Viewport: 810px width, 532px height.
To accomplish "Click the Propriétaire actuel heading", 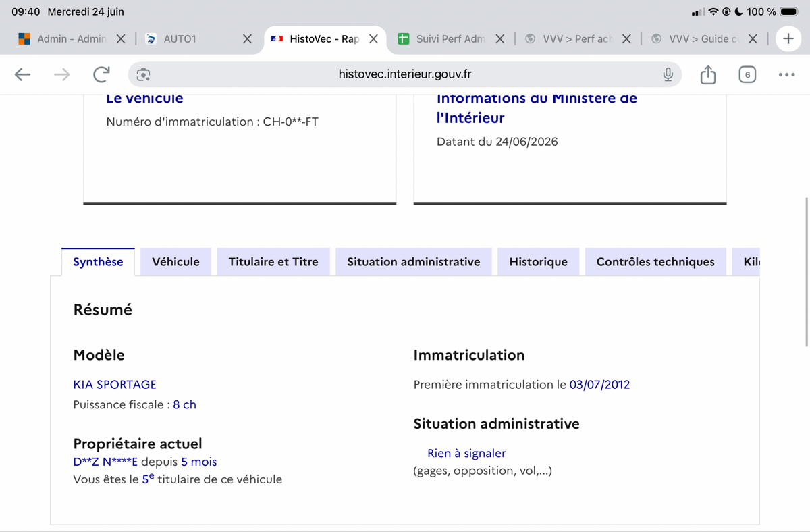I will tap(138, 444).
